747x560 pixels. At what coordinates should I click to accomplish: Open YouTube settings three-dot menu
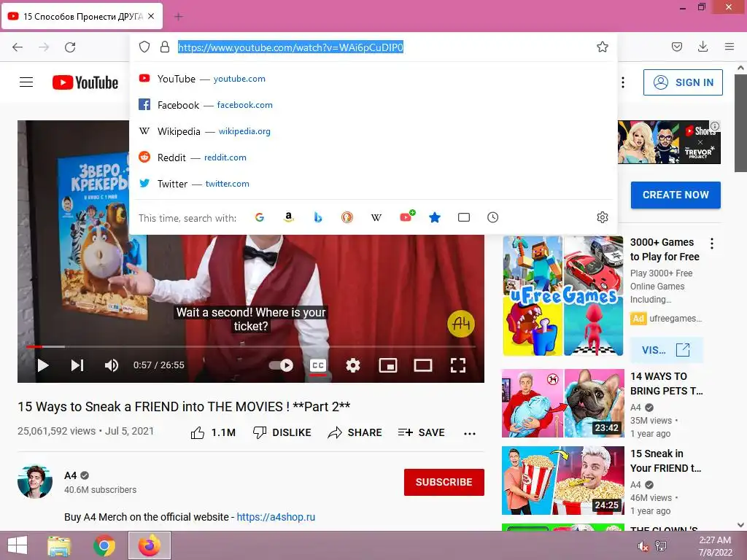(x=623, y=82)
